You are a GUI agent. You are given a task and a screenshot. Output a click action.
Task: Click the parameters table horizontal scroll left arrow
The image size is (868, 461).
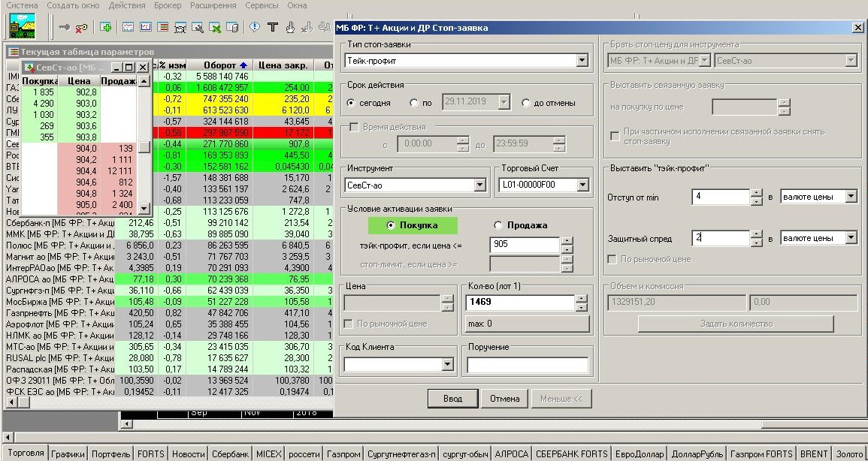[x=10, y=402]
